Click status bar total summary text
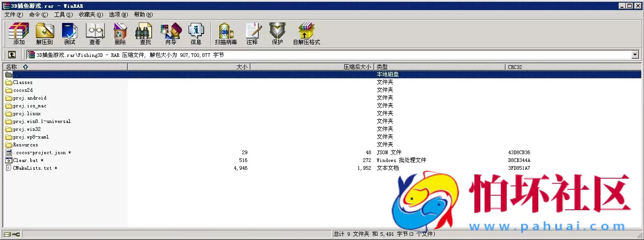This screenshot has width=644, height=240. coord(384,234)
